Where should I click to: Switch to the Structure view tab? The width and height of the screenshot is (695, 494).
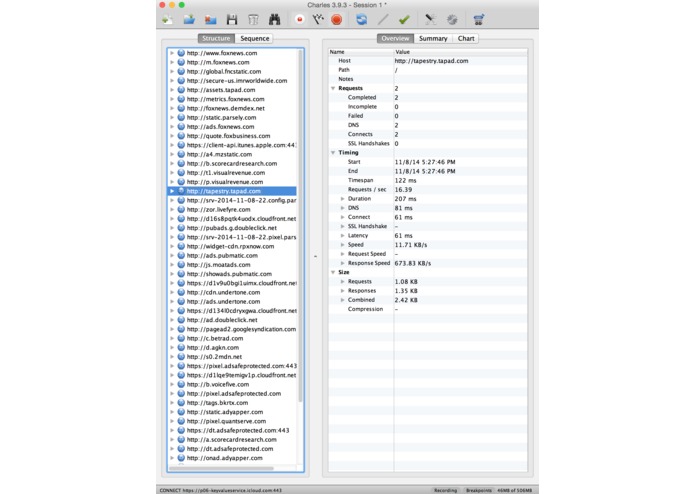[216, 39]
